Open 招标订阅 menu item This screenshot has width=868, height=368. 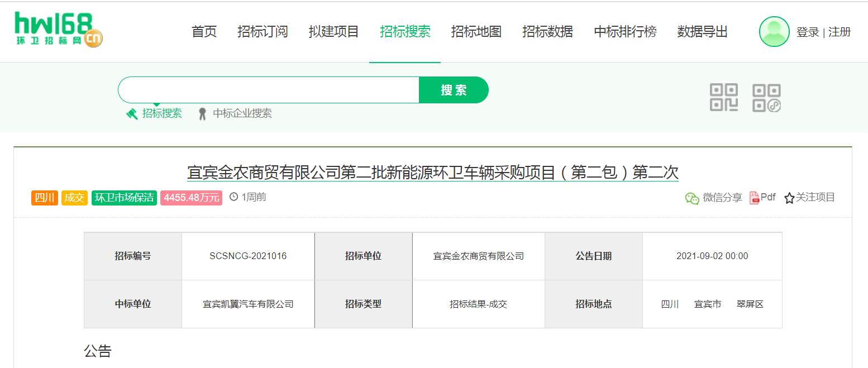pyautogui.click(x=263, y=32)
